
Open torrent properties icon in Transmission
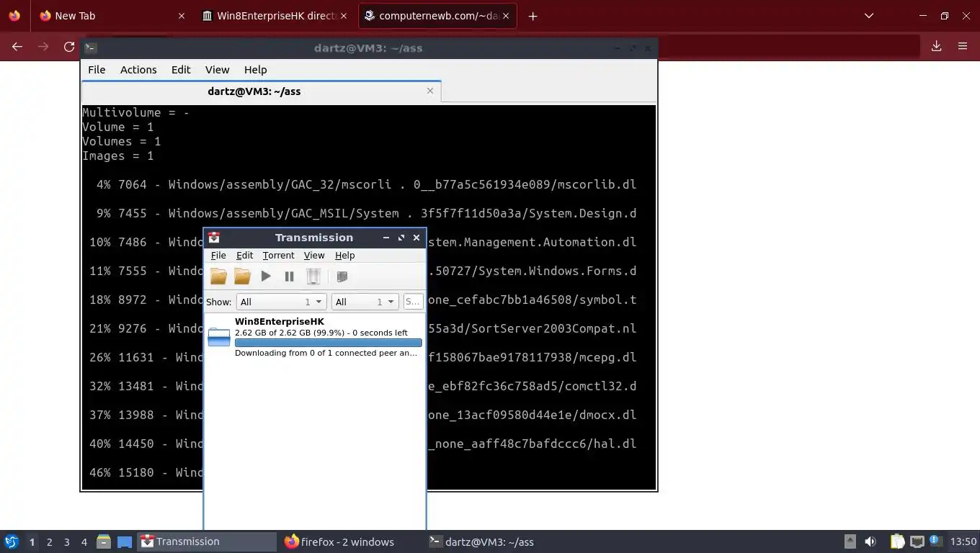point(342,276)
